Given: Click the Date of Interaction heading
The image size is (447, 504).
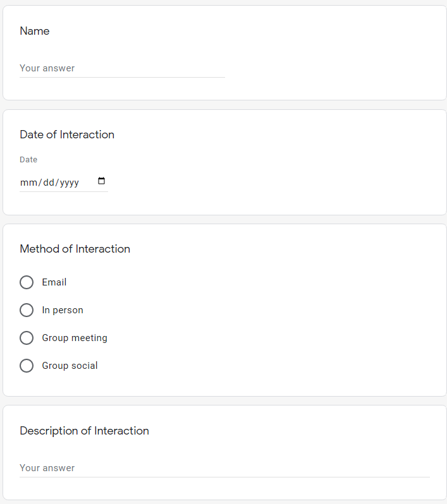Looking at the screenshot, I should point(67,135).
